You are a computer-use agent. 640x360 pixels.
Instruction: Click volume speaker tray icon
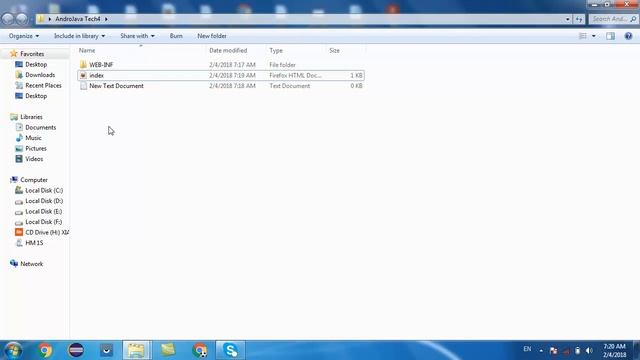[x=589, y=350]
